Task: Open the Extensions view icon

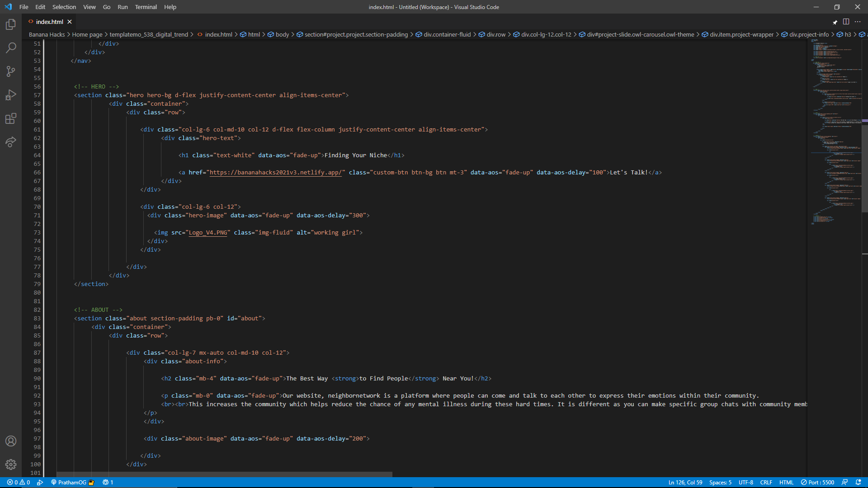Action: [11, 118]
